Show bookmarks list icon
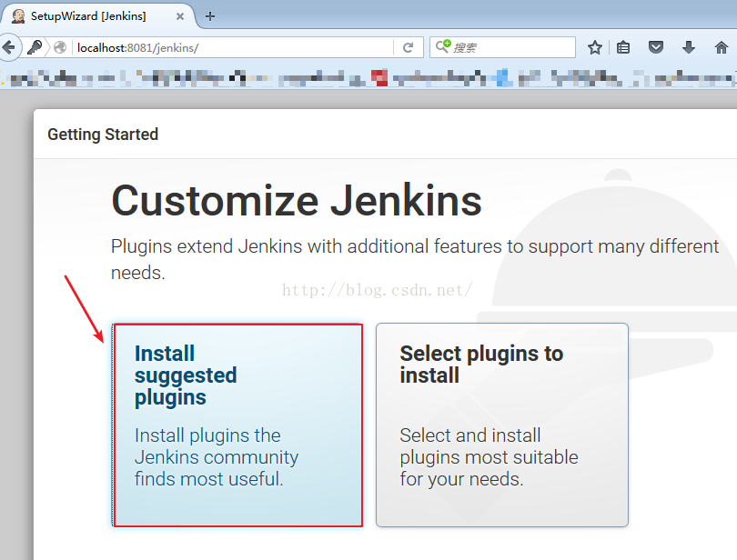 [623, 47]
